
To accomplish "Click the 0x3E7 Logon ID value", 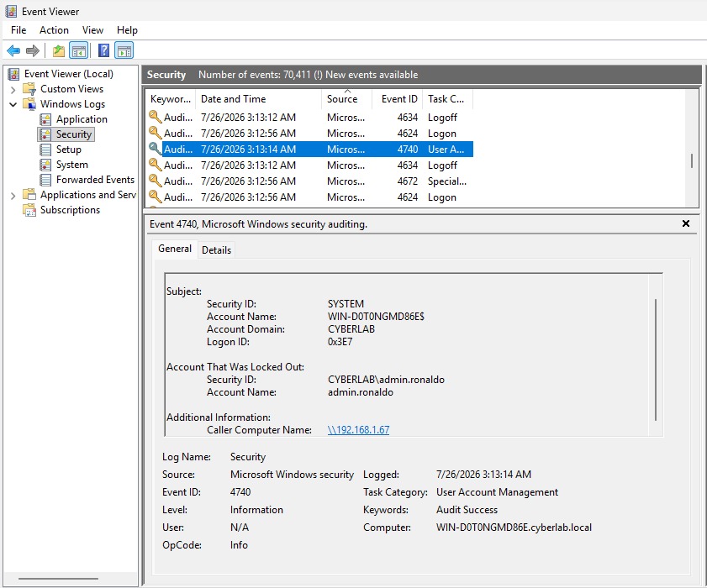I will (340, 342).
